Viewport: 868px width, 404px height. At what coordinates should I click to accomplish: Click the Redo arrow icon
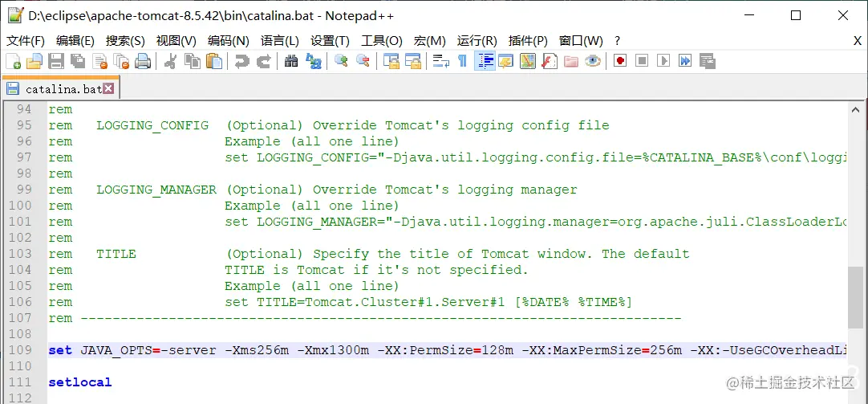(263, 61)
